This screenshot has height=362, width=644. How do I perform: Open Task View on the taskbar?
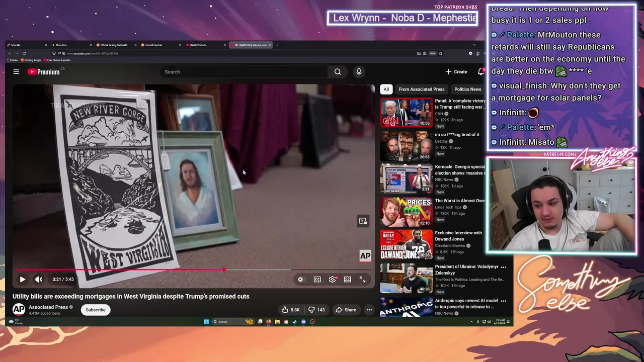point(260,322)
